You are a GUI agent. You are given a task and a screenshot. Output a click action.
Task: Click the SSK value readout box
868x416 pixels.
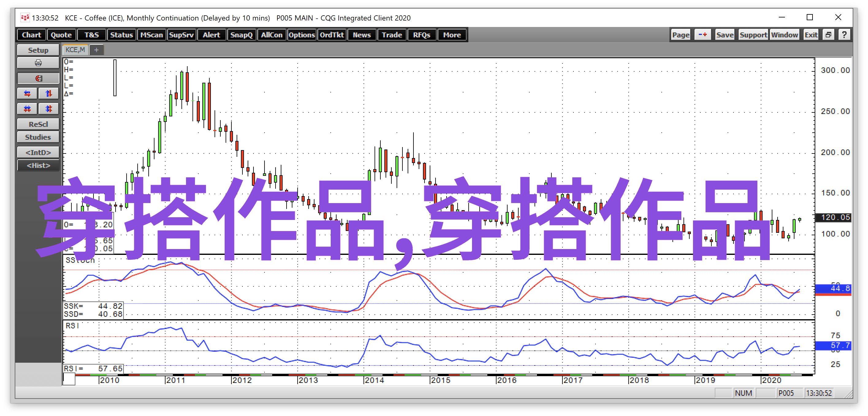click(x=93, y=306)
